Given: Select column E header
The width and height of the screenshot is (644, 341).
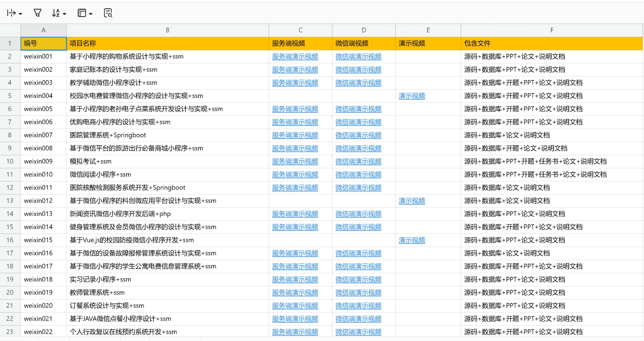Looking at the screenshot, I should tap(428, 30).
